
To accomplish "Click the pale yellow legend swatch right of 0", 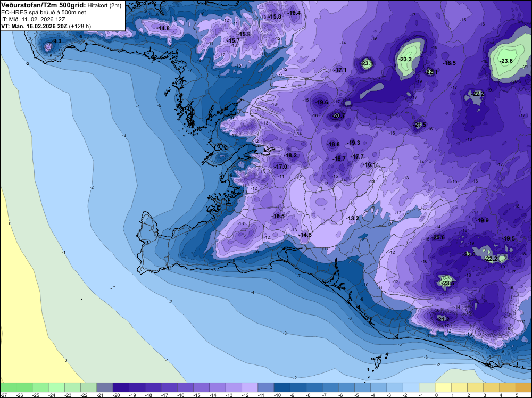I will coord(443,387).
